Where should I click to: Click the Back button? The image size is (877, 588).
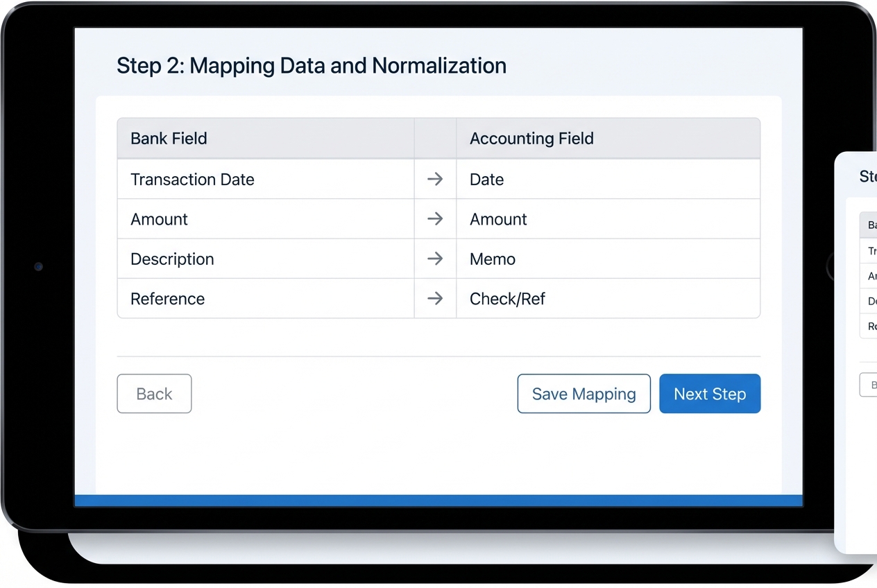point(154,393)
